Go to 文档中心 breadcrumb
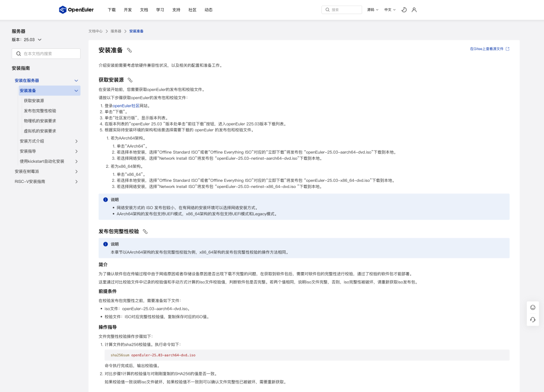The image size is (544, 392). (x=95, y=31)
